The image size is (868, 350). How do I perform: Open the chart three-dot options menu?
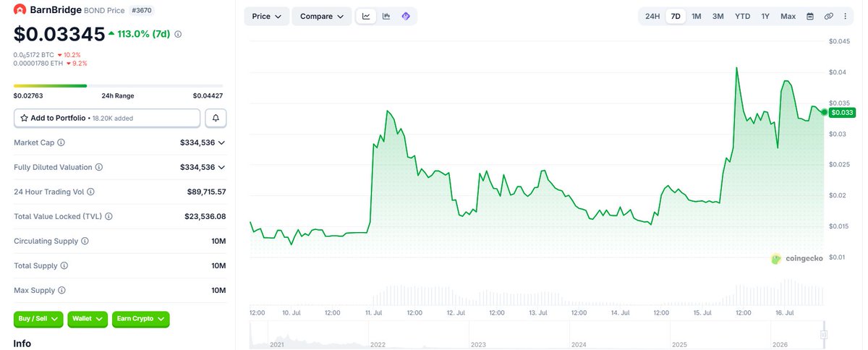[x=845, y=16]
